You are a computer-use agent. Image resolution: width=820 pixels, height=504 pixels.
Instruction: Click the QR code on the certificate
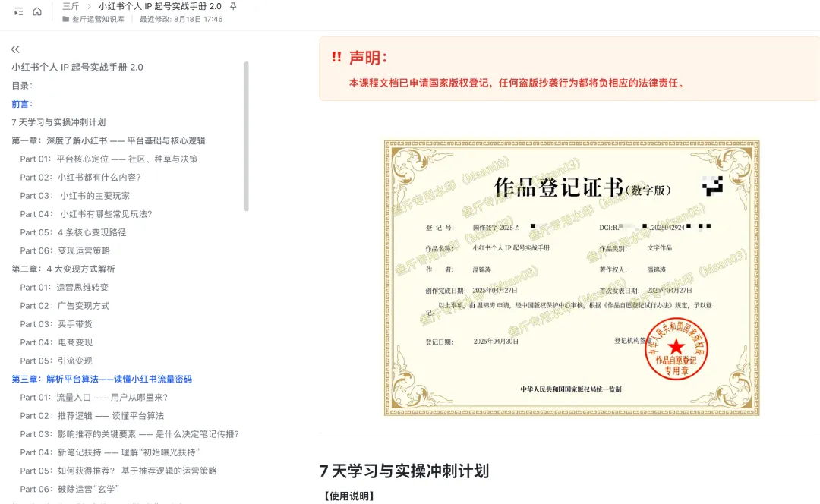pos(712,186)
